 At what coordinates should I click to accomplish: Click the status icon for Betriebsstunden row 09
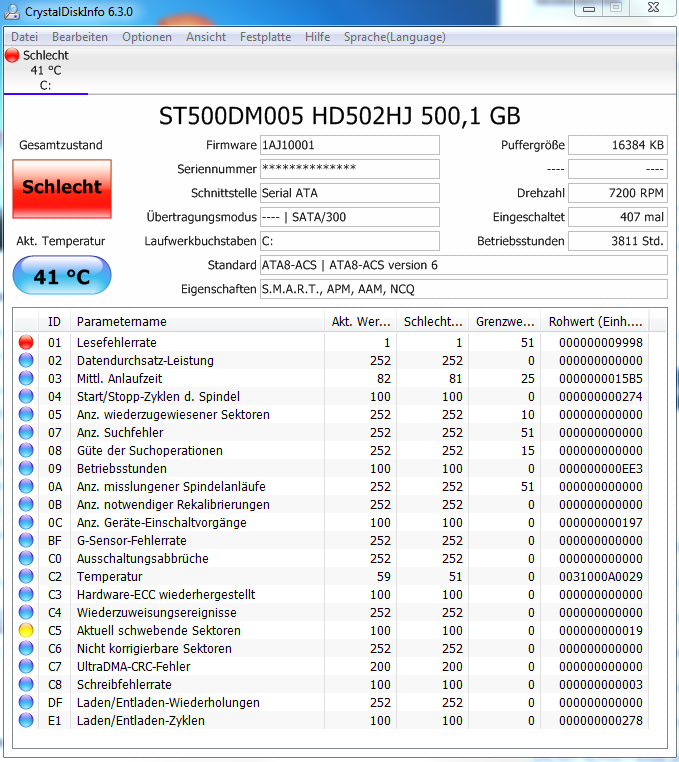pyautogui.click(x=26, y=468)
